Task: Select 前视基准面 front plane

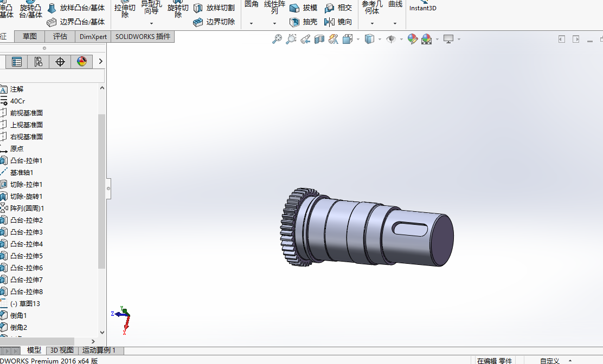Action: coord(26,113)
